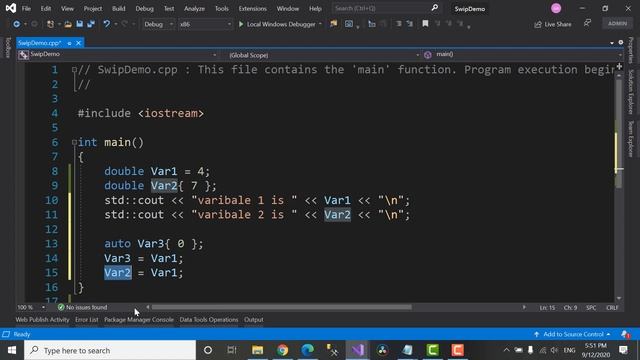
Task: Open the Package Manager Console tab
Action: [x=139, y=320]
